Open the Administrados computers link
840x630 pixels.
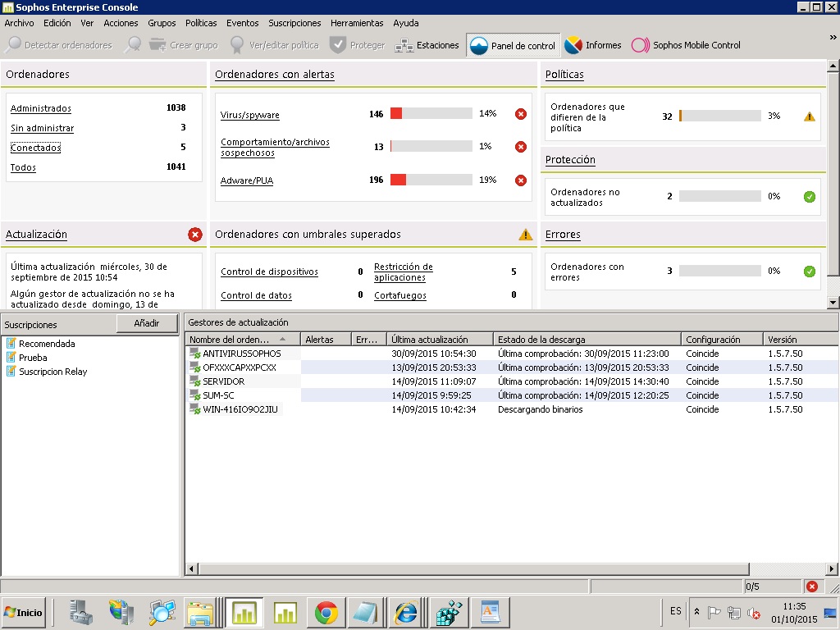(41, 108)
